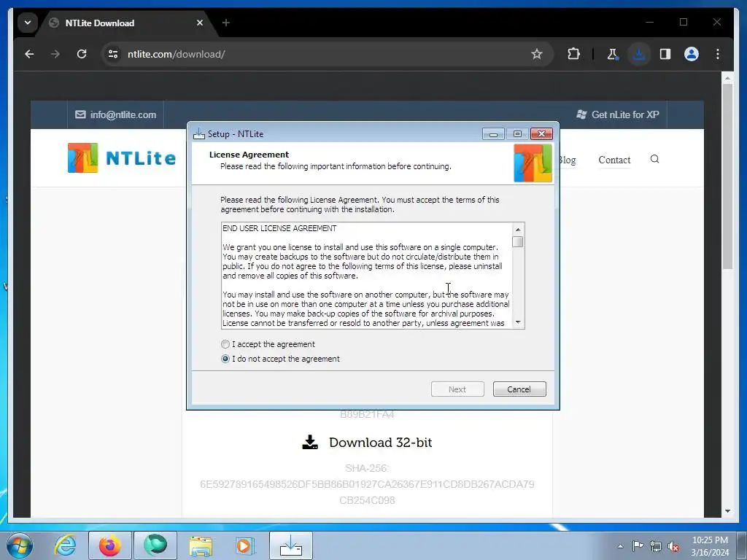Open Windows Media Player from taskbar
Image resolution: width=747 pixels, height=560 pixels.
tap(245, 545)
